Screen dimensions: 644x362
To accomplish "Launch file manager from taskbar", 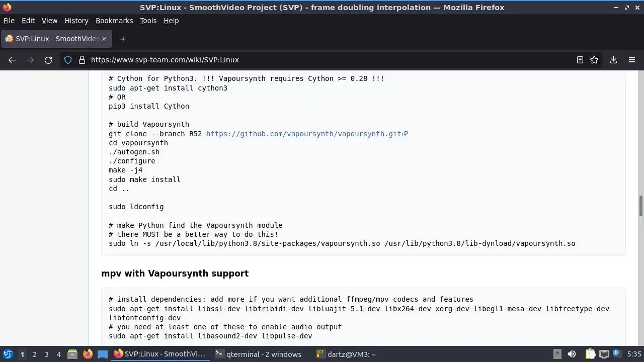I will pyautogui.click(x=72, y=354).
